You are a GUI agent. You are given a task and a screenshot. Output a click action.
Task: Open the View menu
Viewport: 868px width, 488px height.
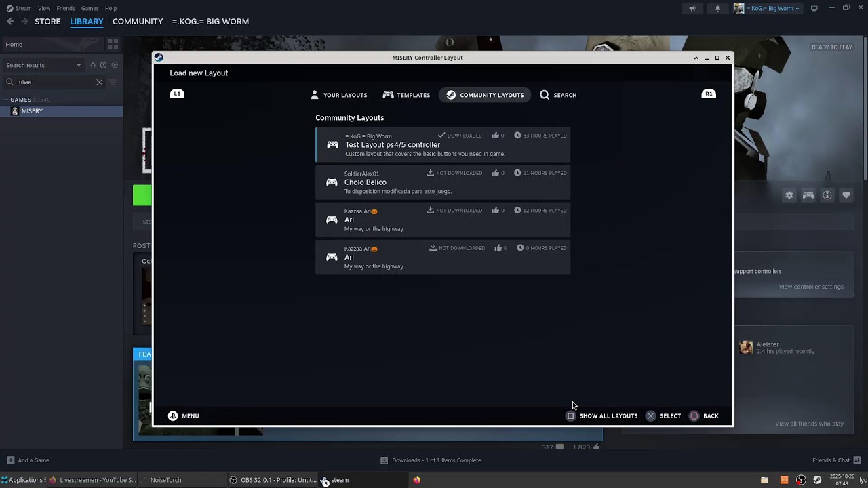44,8
